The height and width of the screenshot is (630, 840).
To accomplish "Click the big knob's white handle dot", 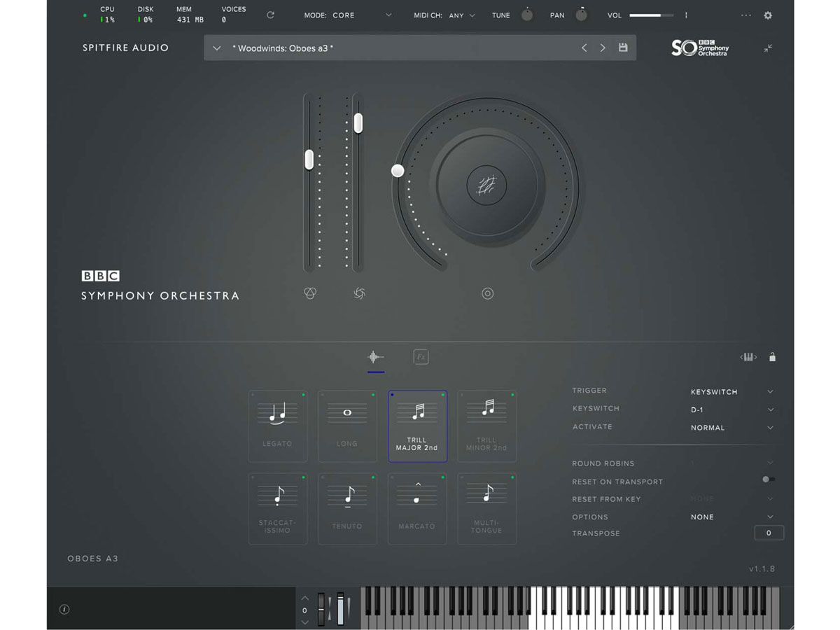I will pyautogui.click(x=398, y=171).
